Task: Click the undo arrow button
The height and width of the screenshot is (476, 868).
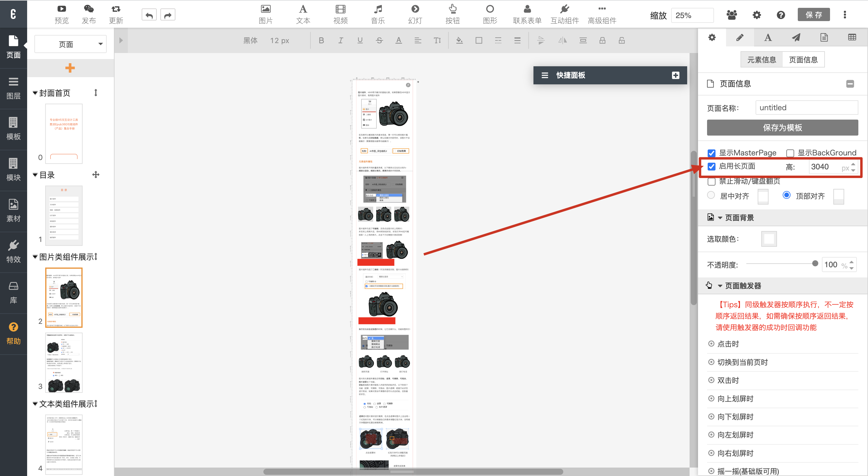Action: (x=149, y=15)
